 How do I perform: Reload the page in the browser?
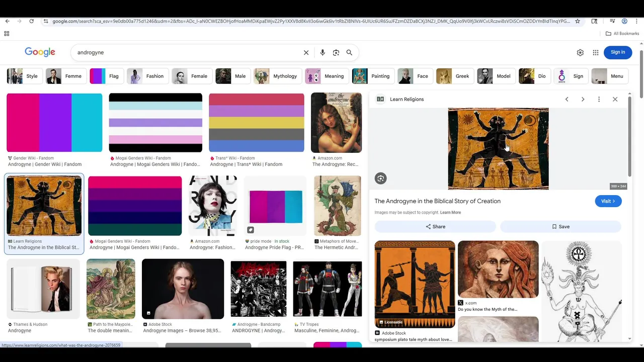pos(32,21)
